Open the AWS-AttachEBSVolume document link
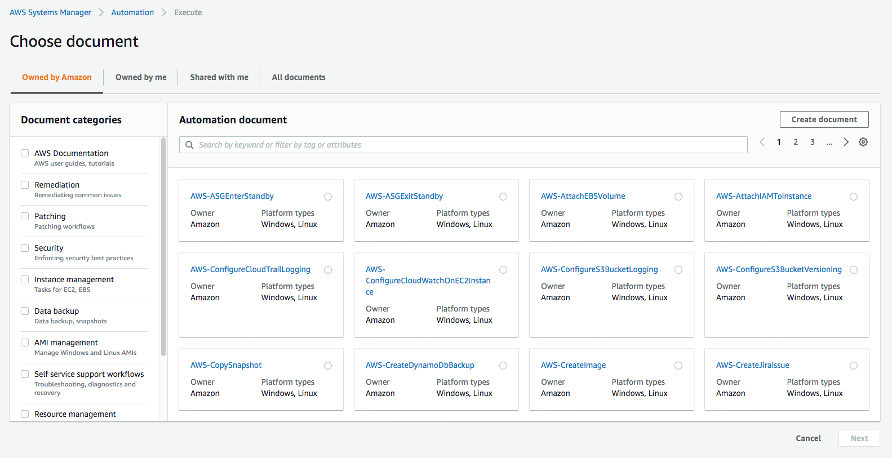This screenshot has width=893, height=458. (583, 196)
